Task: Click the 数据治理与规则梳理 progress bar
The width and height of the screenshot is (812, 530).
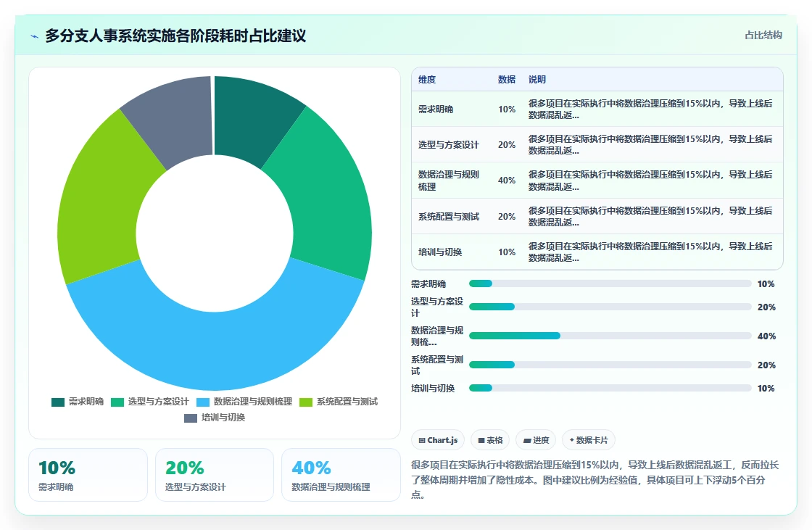Action: [610, 336]
